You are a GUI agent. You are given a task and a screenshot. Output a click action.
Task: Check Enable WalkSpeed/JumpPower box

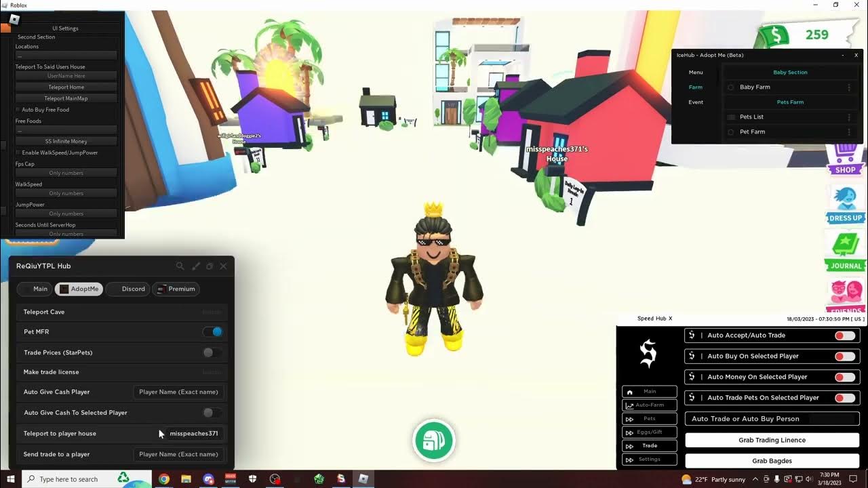point(18,153)
